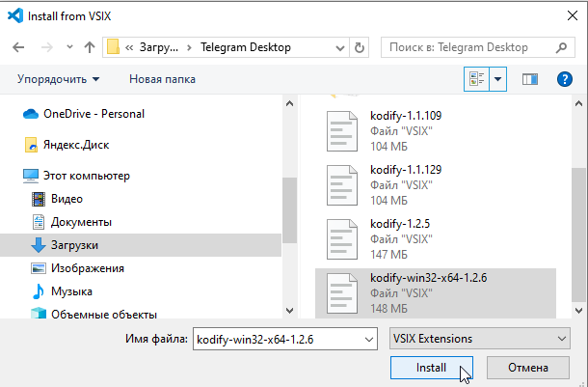The image size is (588, 387).
Task: Click the kodify-1.1.109 file icon
Action: 342,131
